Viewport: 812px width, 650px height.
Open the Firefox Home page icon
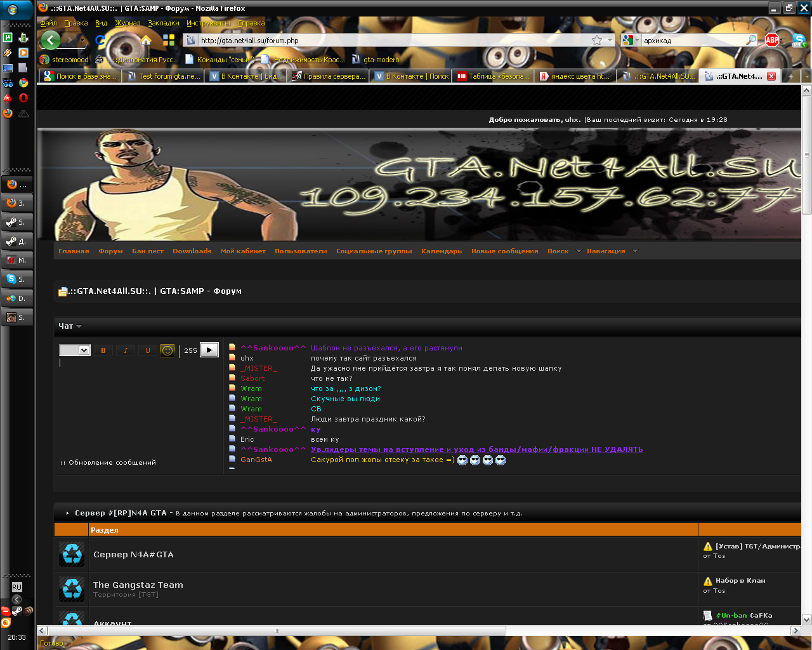coord(147,40)
